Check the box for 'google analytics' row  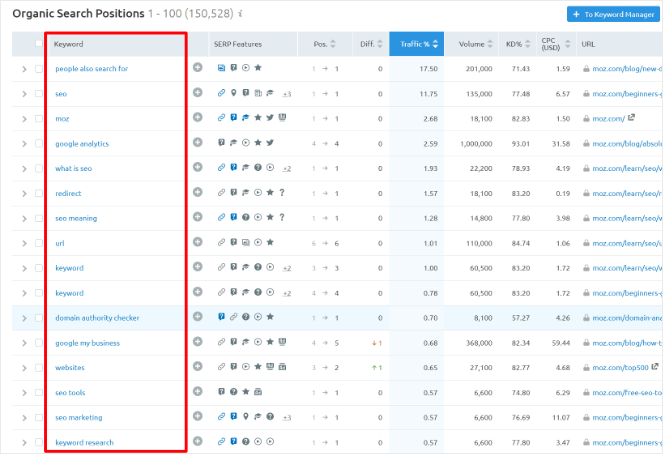pos(39,144)
